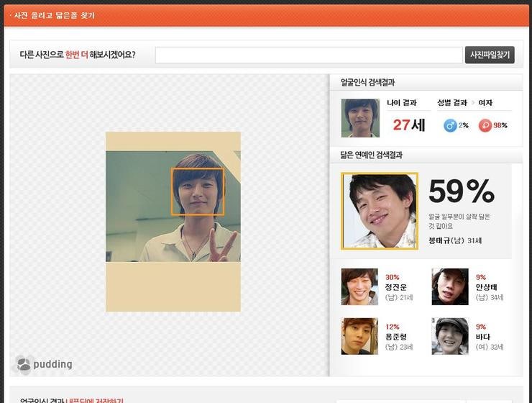Viewport: 532px width, 403px height.
Task: Open the 바다 9% match thumbnail
Action: click(x=450, y=336)
